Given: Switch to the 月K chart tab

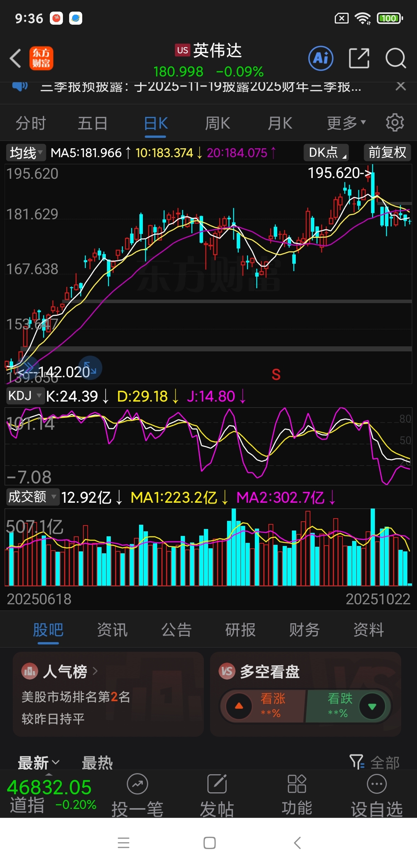Looking at the screenshot, I should (x=280, y=123).
